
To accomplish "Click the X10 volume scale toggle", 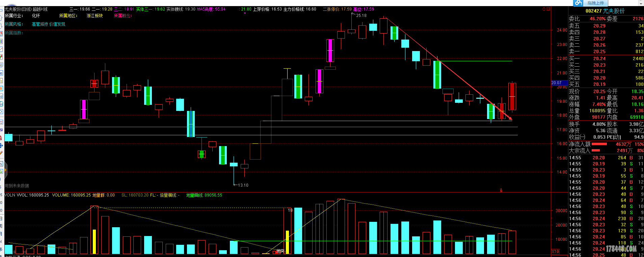I will coord(555,251).
